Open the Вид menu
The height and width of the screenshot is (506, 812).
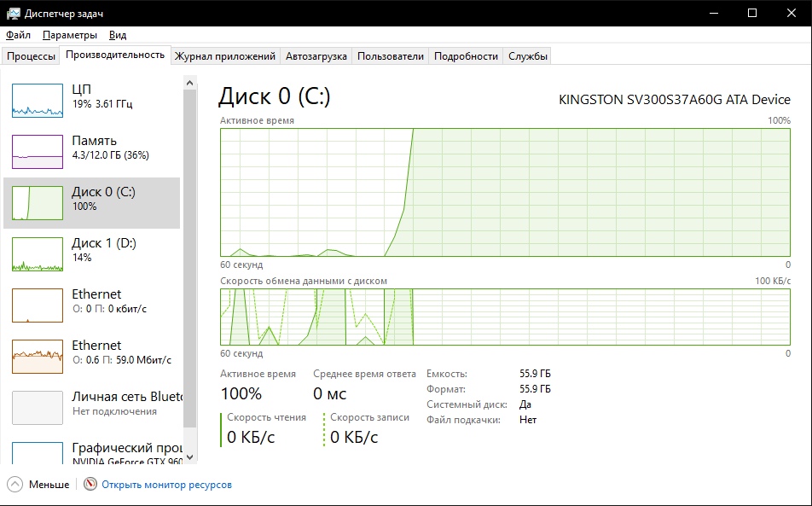[118, 35]
